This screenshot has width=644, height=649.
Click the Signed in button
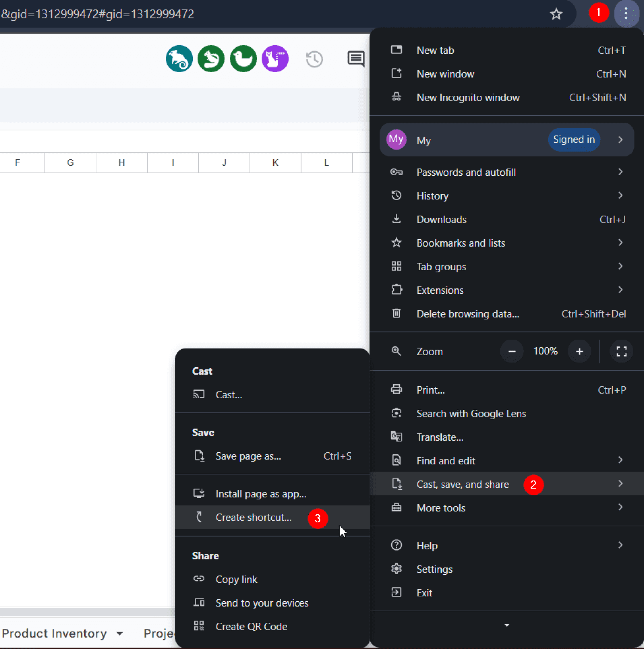click(574, 139)
